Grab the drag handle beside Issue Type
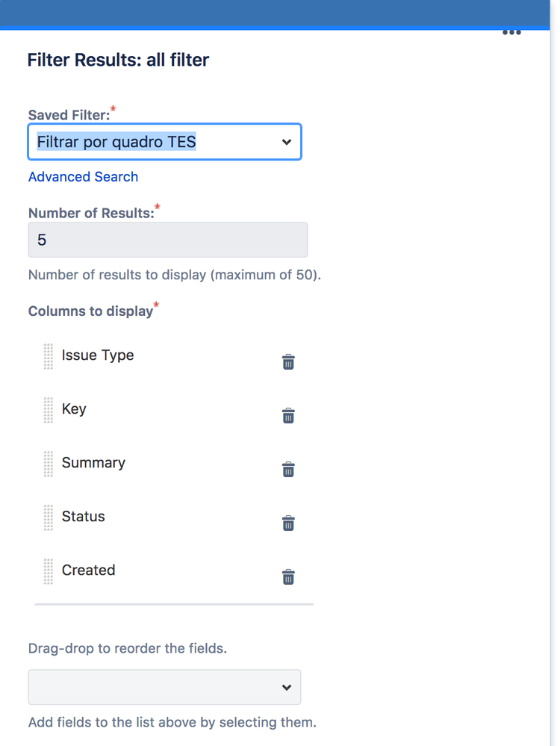 (48, 356)
